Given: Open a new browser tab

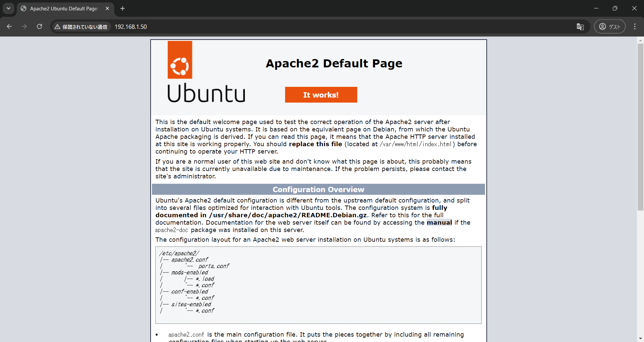Looking at the screenshot, I should [x=122, y=8].
